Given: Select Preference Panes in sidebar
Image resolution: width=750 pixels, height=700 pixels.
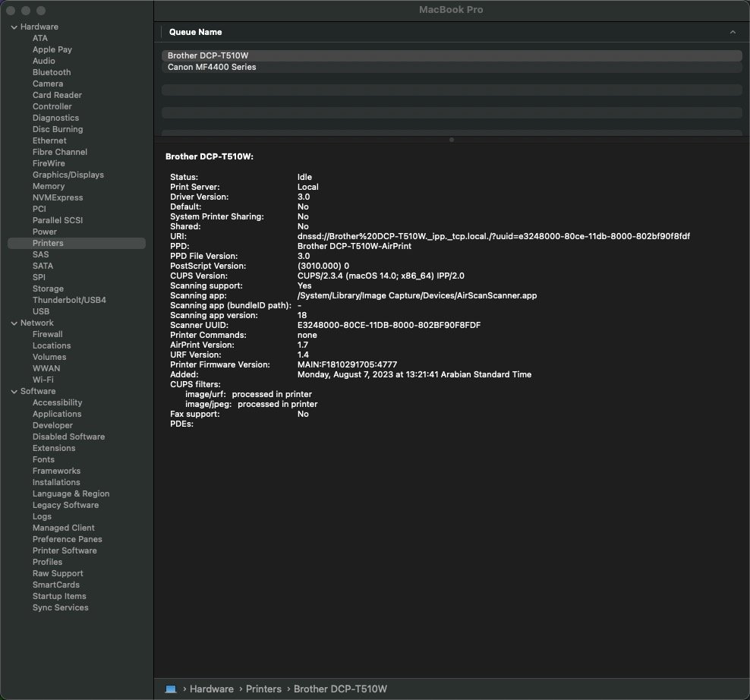Looking at the screenshot, I should coord(68,540).
